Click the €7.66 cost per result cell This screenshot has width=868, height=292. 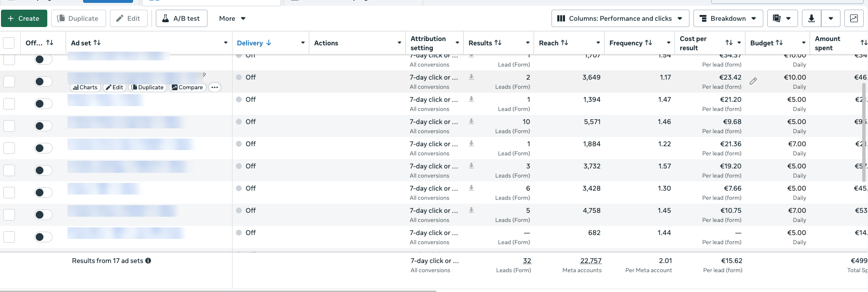pyautogui.click(x=732, y=188)
